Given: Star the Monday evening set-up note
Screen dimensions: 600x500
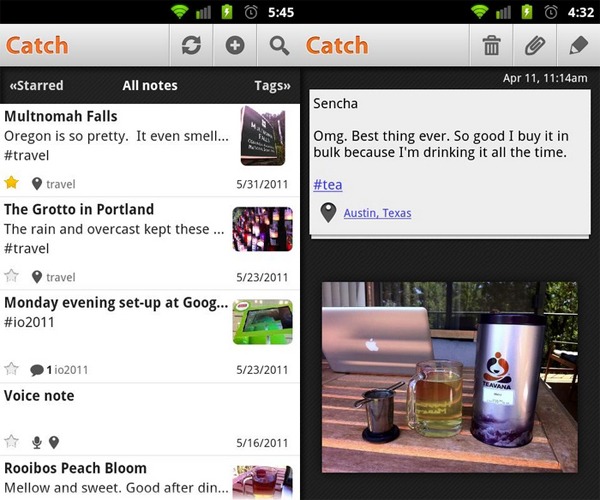Looking at the screenshot, I should [12, 369].
